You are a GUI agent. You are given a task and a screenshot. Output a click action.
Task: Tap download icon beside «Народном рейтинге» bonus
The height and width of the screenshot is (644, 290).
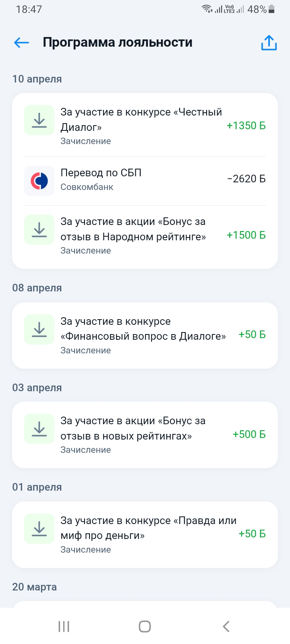39,229
